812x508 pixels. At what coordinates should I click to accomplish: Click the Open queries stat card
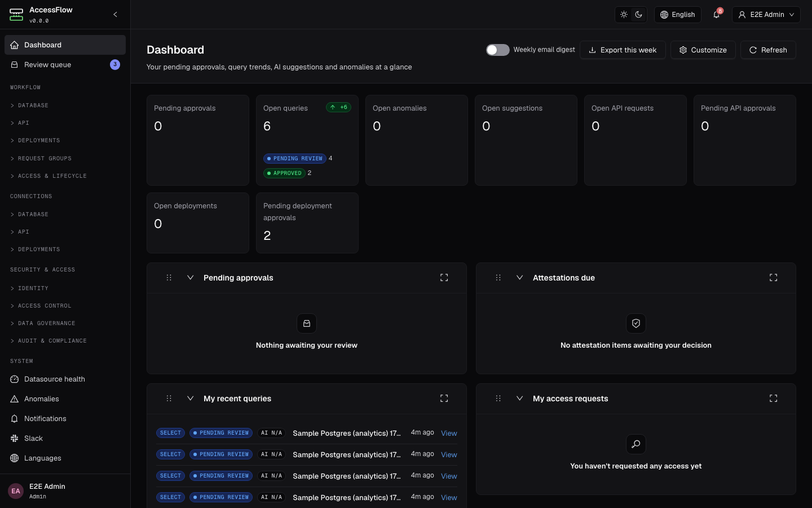pyautogui.click(x=307, y=140)
